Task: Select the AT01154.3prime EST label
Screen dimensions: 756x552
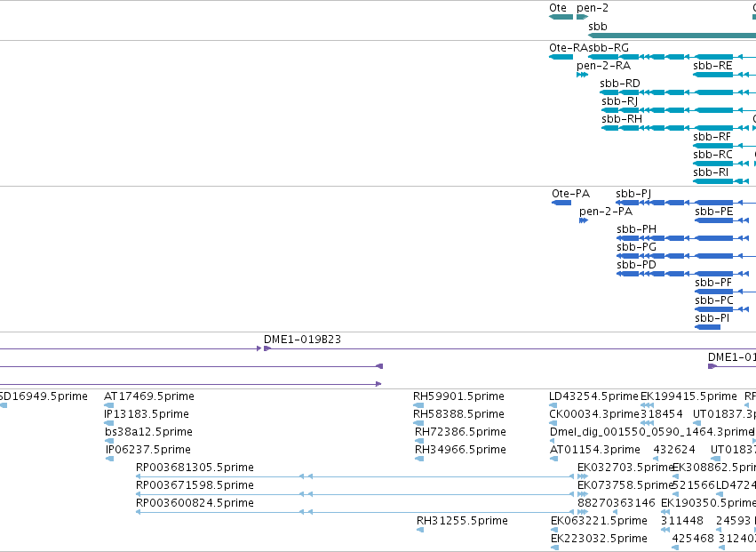Action: [x=595, y=450]
